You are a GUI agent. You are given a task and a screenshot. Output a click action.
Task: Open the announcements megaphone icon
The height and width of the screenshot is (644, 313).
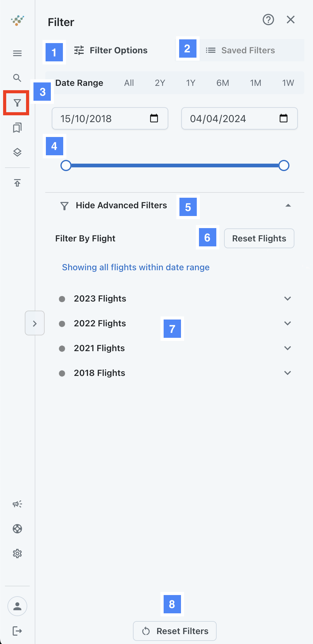(x=17, y=504)
